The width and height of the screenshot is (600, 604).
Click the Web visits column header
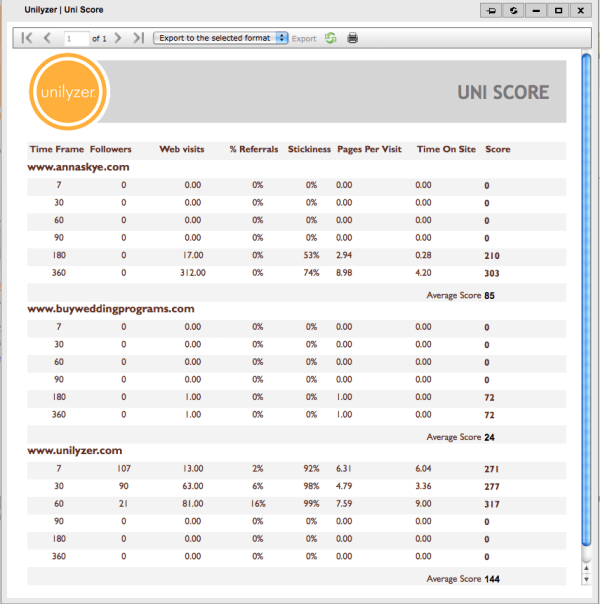[x=182, y=149]
